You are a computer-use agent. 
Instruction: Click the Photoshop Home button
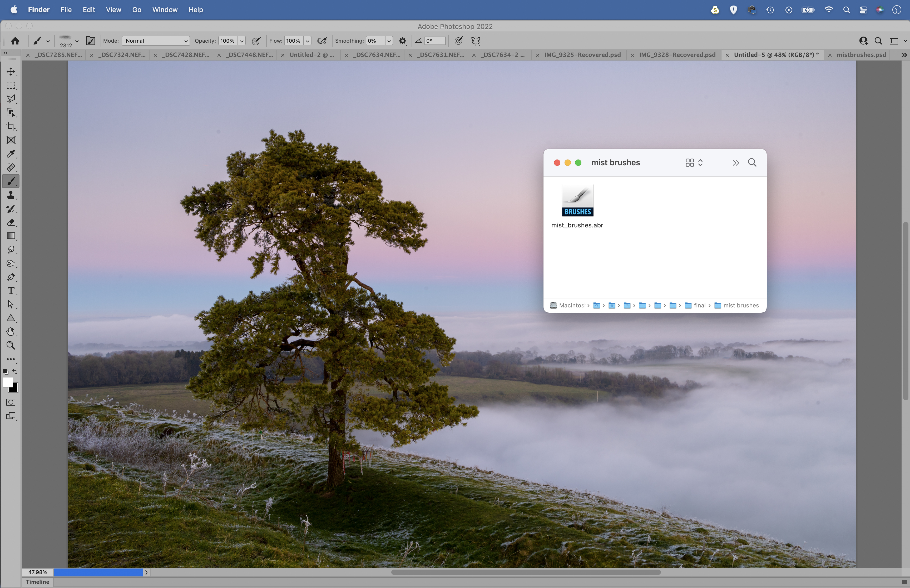click(x=15, y=41)
